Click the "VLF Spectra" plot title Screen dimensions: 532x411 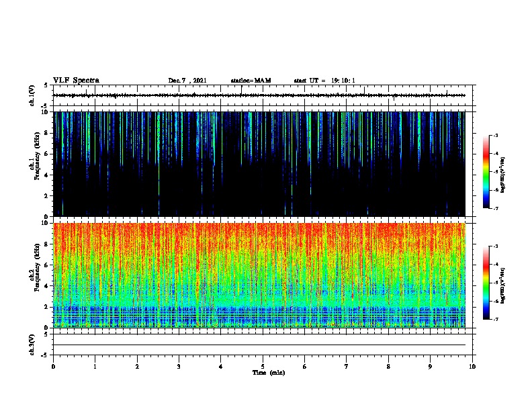tap(76, 81)
